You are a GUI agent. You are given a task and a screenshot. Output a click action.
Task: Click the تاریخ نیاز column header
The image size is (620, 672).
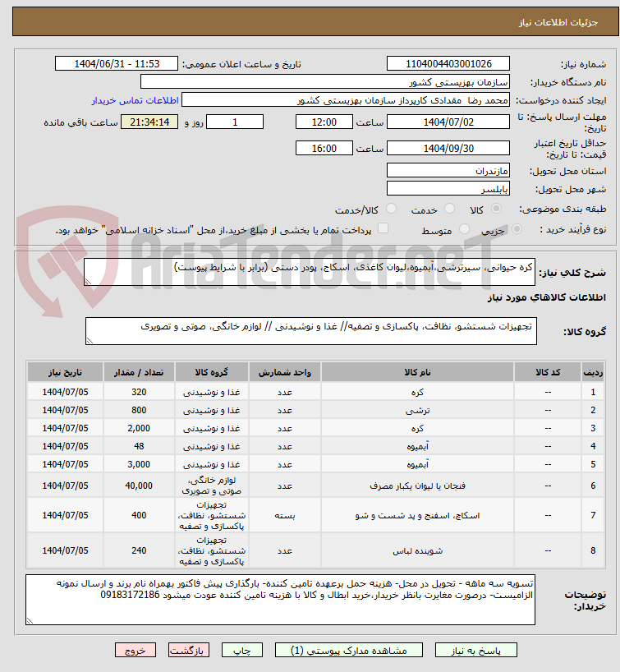pyautogui.click(x=65, y=372)
